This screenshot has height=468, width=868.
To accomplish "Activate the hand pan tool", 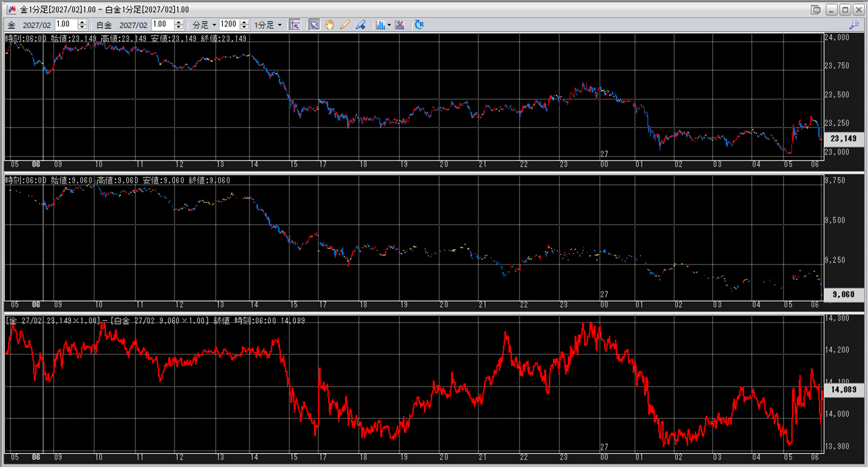I will [x=329, y=25].
